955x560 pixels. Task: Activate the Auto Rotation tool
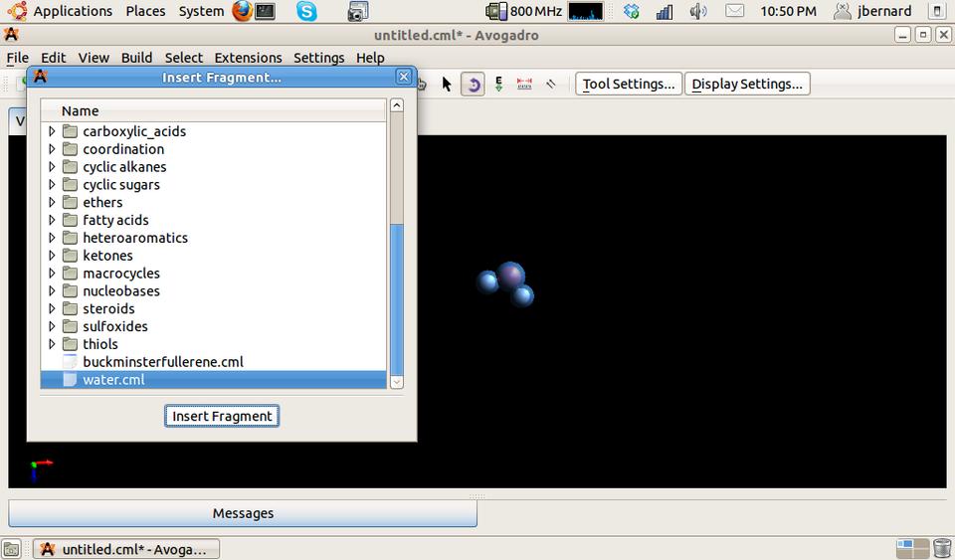[x=473, y=85]
